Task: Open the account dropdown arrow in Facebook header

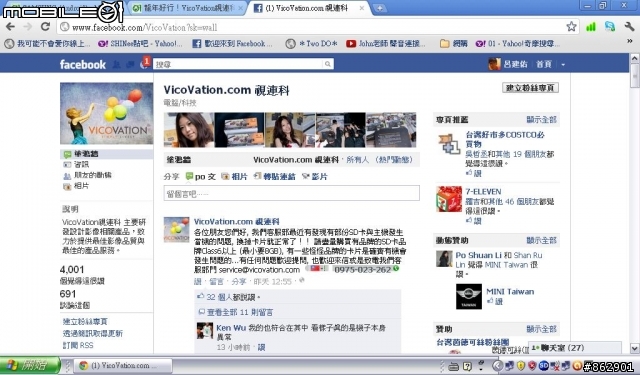Action: [x=563, y=64]
